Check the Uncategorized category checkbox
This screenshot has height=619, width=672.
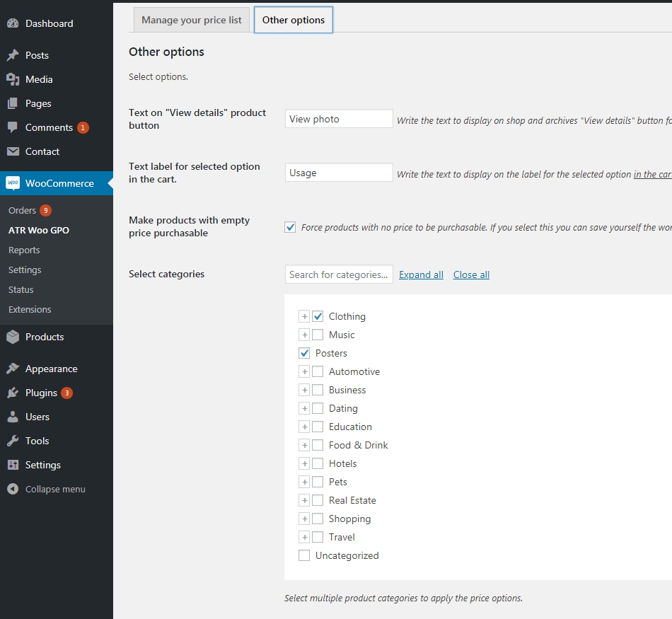pyautogui.click(x=304, y=555)
